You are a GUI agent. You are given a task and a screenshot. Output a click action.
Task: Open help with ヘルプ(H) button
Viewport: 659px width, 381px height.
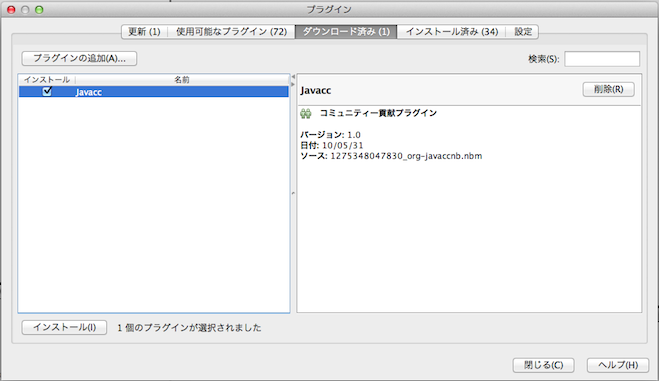[x=618, y=365]
